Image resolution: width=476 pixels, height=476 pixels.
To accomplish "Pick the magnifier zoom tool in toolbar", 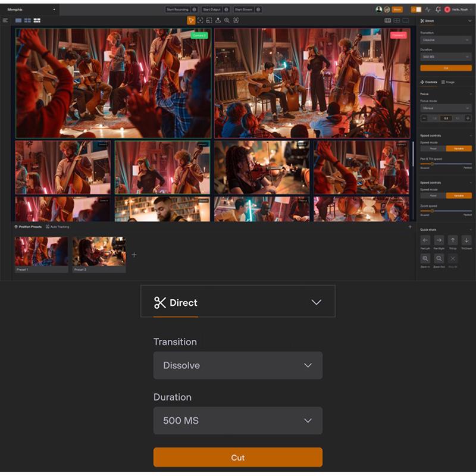I will (x=227, y=20).
